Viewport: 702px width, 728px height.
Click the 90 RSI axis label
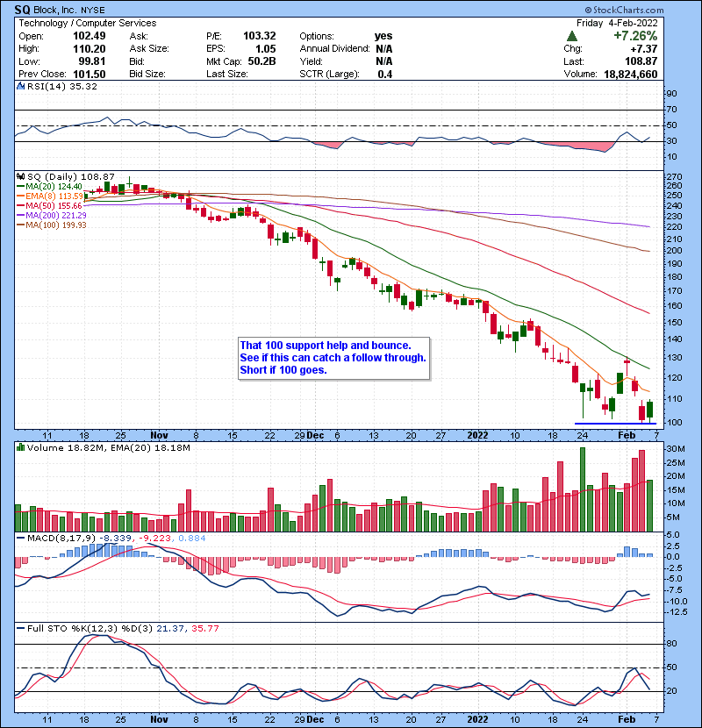point(671,94)
